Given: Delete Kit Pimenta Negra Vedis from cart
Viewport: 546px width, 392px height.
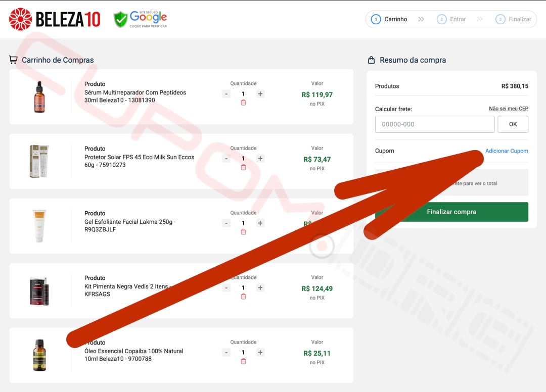Looking at the screenshot, I should point(243,297).
